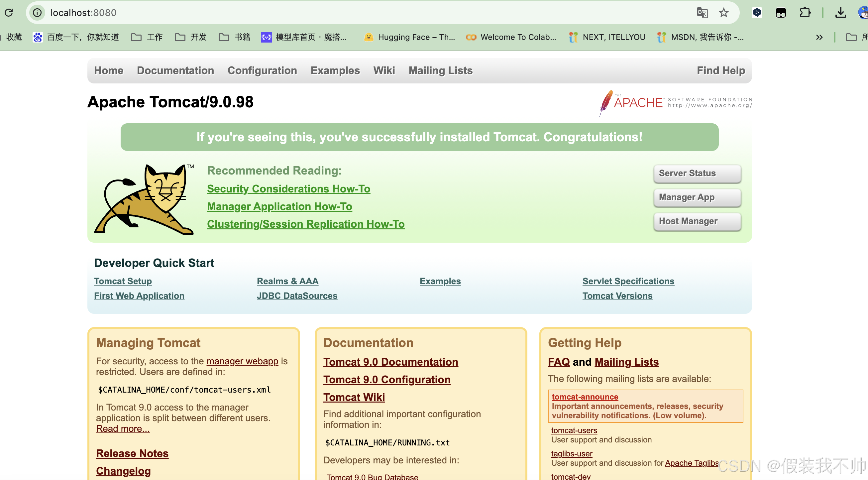Screen dimensions: 868x480
Task: Open the 百度一下 bookmark
Action: [x=76, y=37]
